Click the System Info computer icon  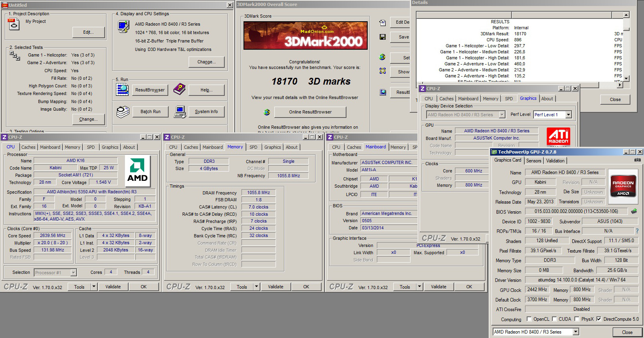[x=180, y=112]
